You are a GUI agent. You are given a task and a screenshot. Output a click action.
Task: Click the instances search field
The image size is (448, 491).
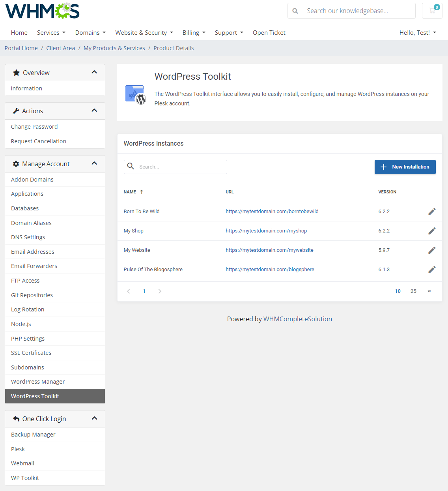pos(175,167)
